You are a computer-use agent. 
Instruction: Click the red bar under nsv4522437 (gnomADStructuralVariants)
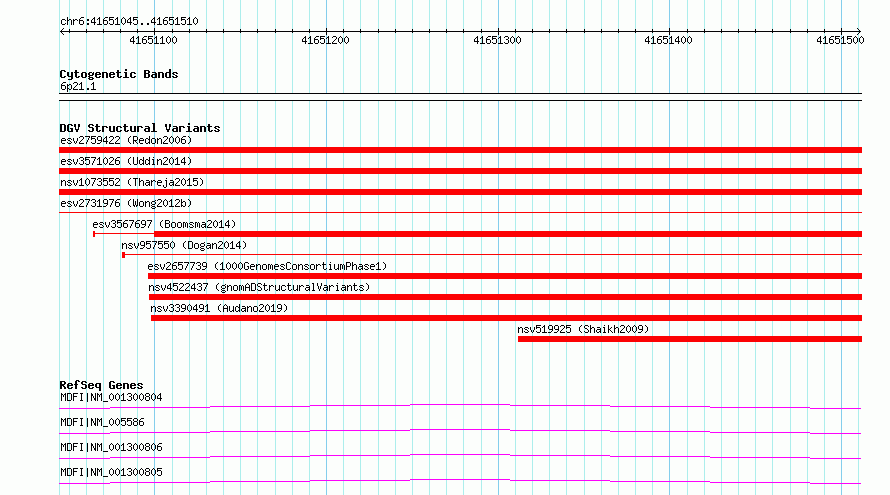point(505,297)
